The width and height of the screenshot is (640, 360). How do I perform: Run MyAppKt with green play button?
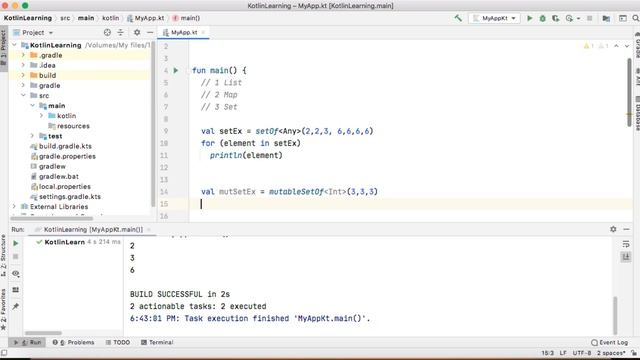tap(529, 18)
